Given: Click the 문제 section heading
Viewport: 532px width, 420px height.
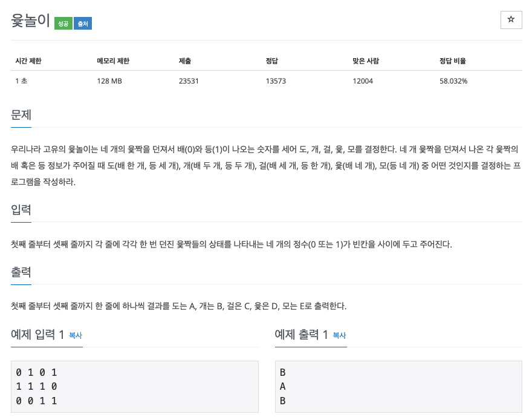Looking at the screenshot, I should point(21,115).
